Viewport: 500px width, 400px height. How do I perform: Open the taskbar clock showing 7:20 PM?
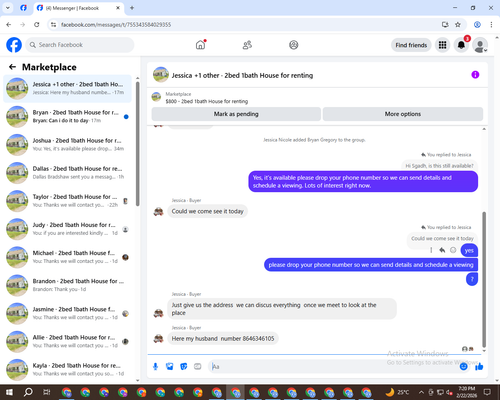466,392
